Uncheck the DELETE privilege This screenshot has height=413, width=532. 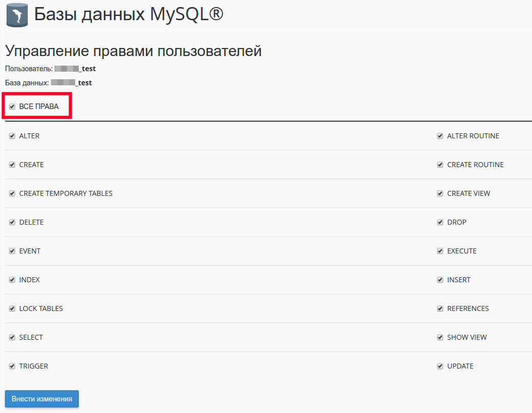coord(12,222)
